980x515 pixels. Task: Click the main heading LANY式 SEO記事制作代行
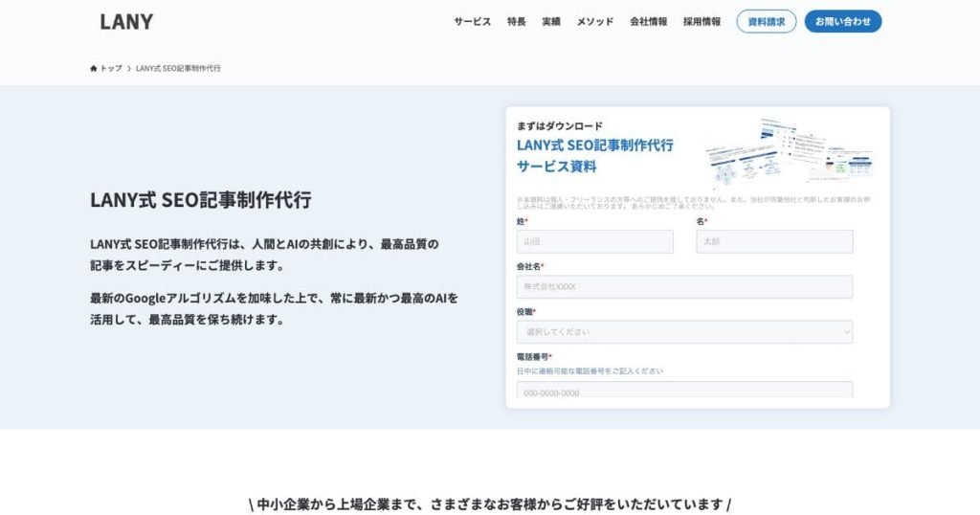click(x=201, y=200)
